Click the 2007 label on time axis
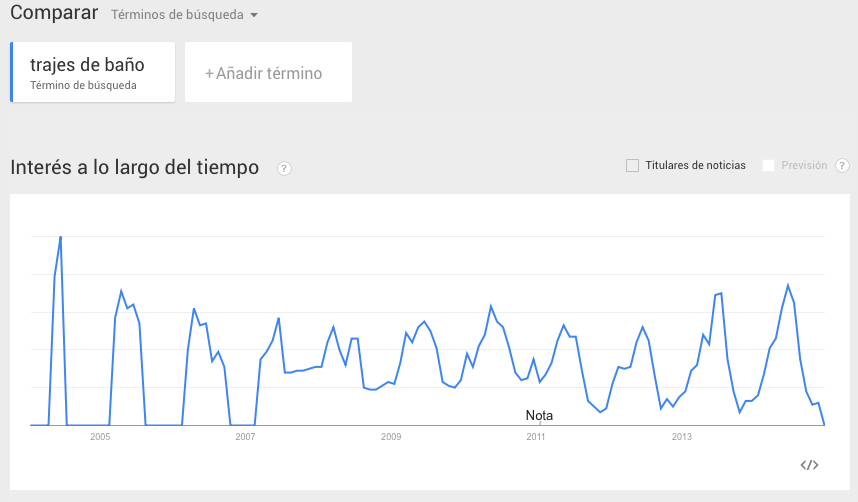This screenshot has width=858, height=502. (x=245, y=437)
